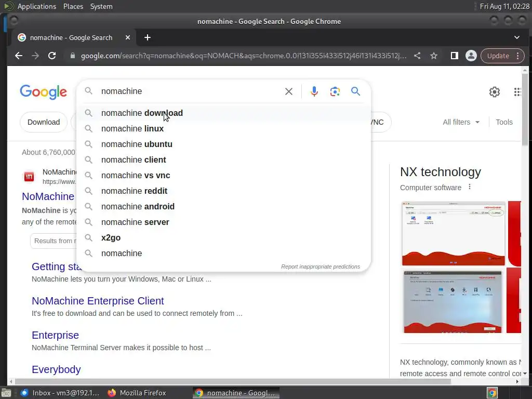This screenshot has width=532, height=399.
Task: Click Chrome's forward navigation arrow
Action: (x=35, y=56)
